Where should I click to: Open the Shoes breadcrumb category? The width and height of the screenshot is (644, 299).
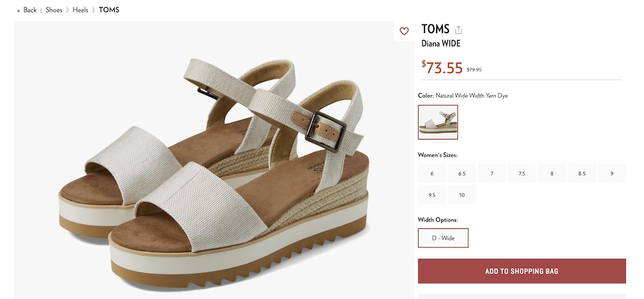53,10
